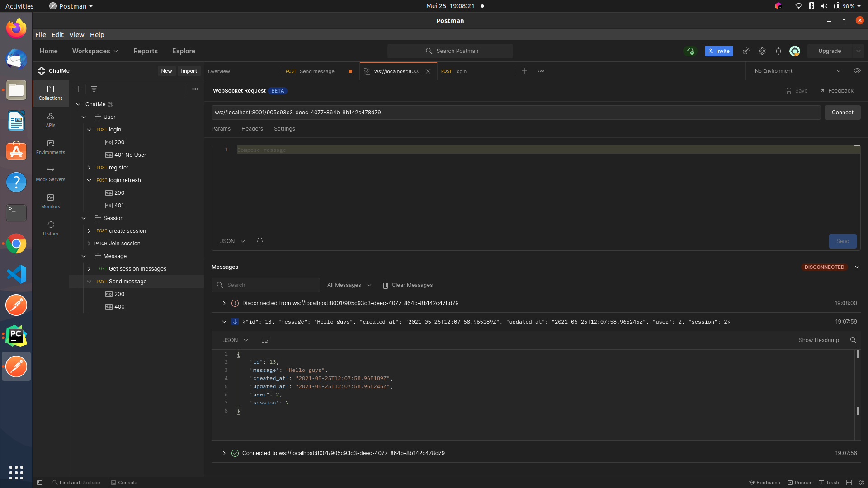Open tab options ellipsis menu

coord(541,71)
